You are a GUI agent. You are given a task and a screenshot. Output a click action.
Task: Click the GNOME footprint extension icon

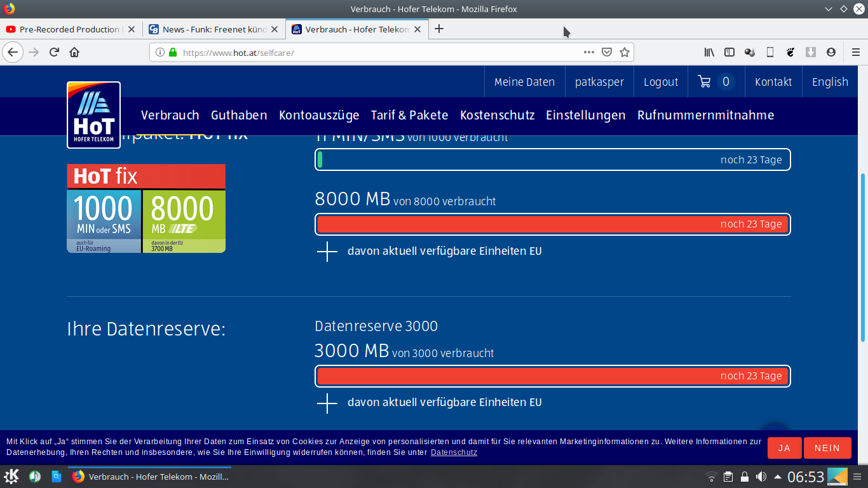coord(790,52)
